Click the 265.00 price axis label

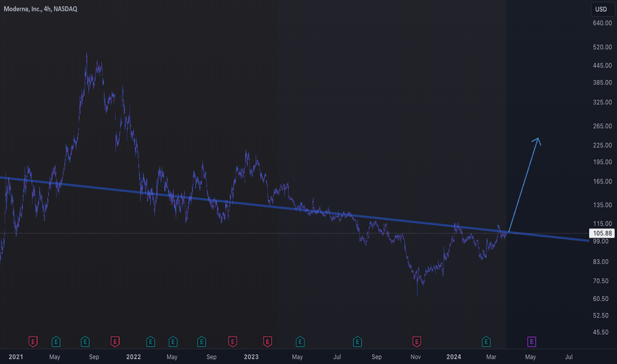pos(602,126)
